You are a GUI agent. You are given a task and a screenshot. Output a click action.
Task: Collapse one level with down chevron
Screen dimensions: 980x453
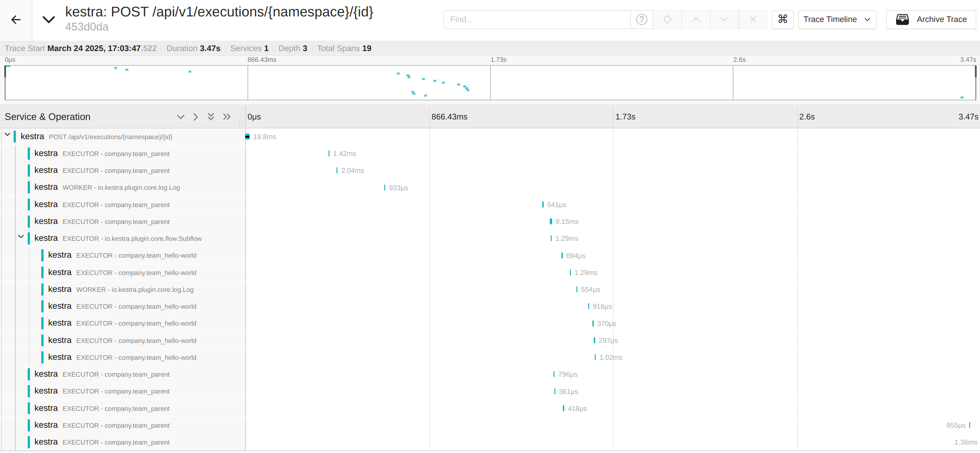pyautogui.click(x=180, y=117)
